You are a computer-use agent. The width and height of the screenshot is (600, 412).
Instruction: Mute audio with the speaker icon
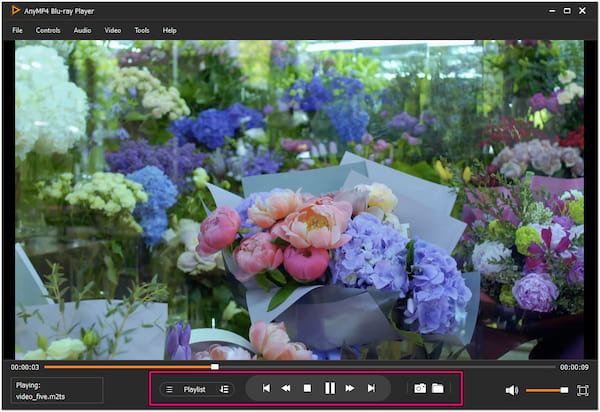[x=512, y=390]
